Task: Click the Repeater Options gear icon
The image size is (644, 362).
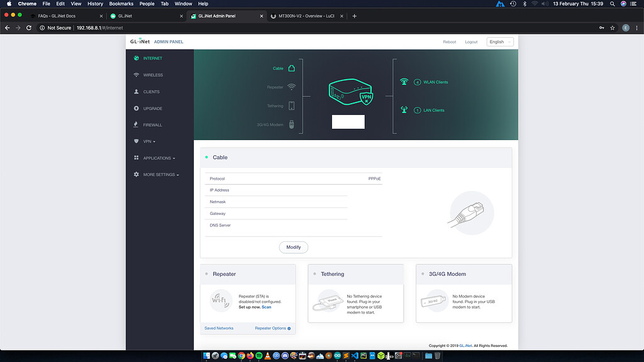Action: coord(289,329)
